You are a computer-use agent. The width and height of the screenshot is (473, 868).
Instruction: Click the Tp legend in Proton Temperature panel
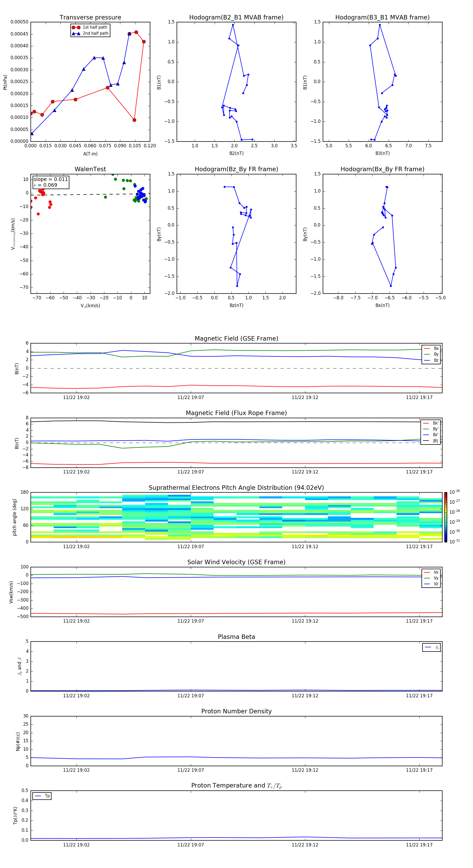click(42, 796)
